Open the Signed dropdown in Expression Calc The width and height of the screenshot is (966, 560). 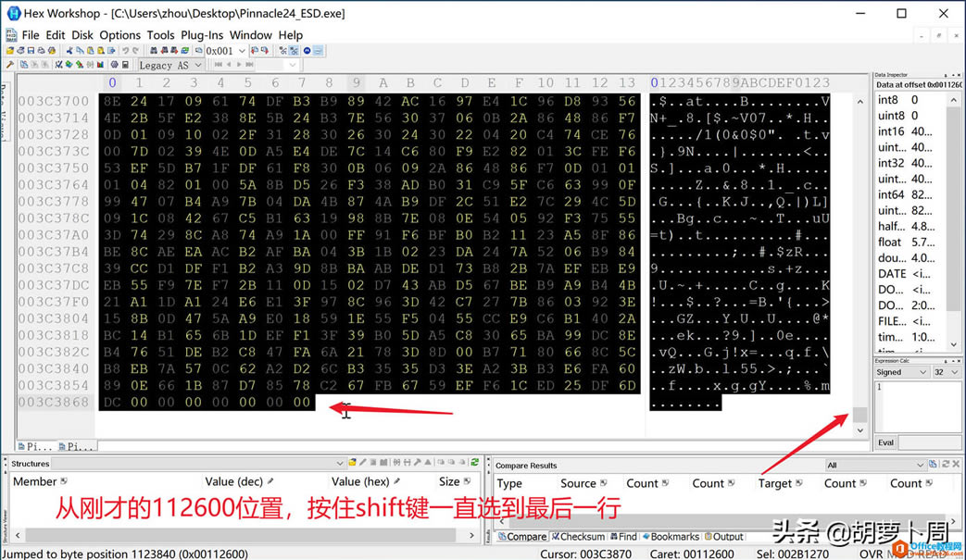[922, 372]
